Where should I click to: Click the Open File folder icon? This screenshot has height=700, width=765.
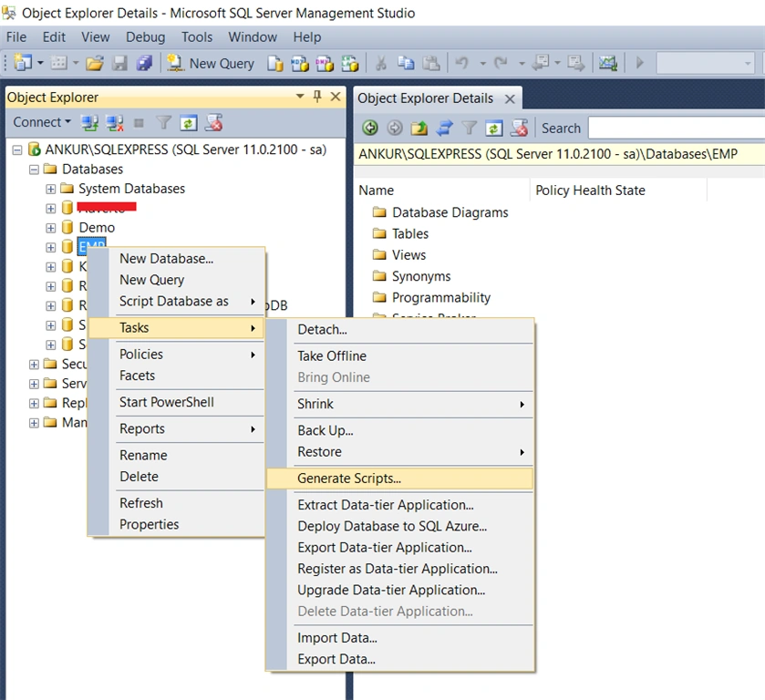[x=95, y=64]
